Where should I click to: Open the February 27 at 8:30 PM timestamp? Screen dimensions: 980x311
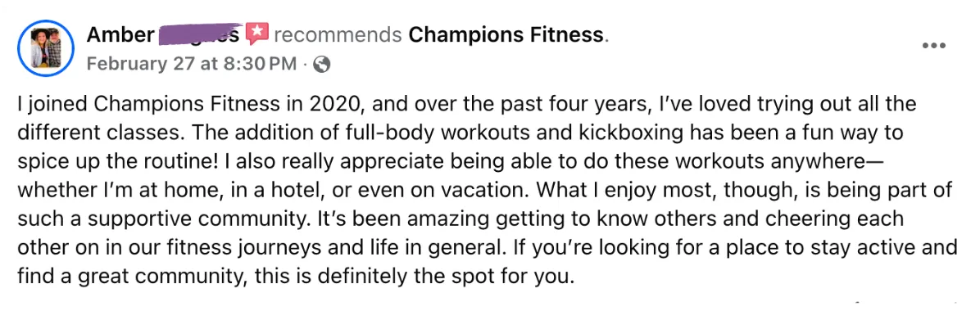pyautogui.click(x=191, y=65)
